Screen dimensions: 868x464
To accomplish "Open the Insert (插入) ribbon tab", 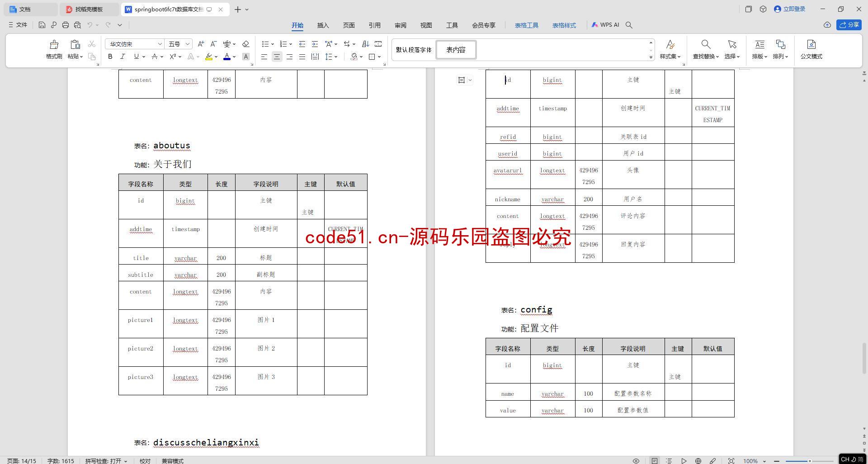I will click(323, 25).
